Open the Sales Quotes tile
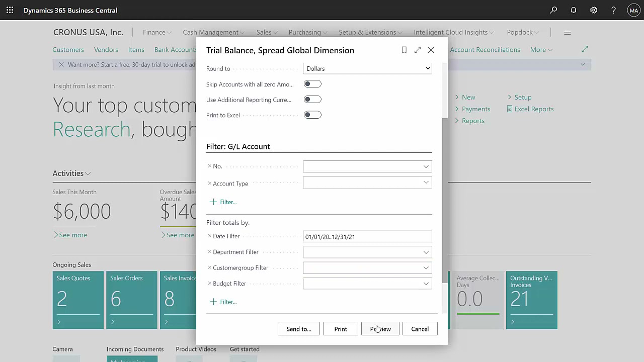 click(78, 300)
